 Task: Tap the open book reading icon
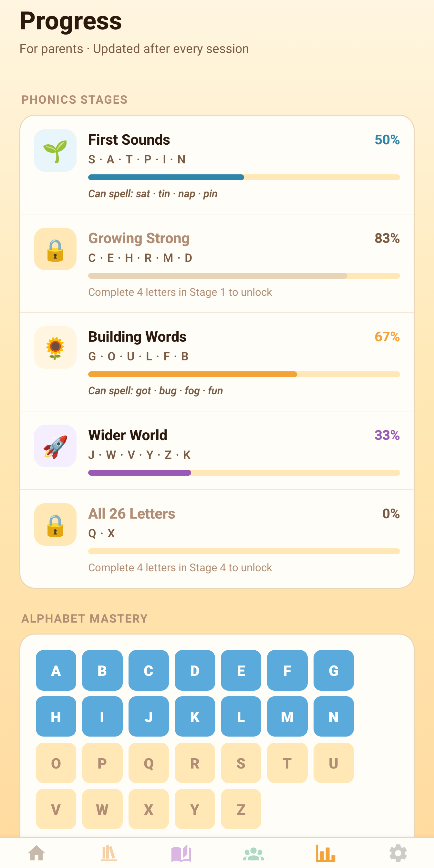point(181,853)
